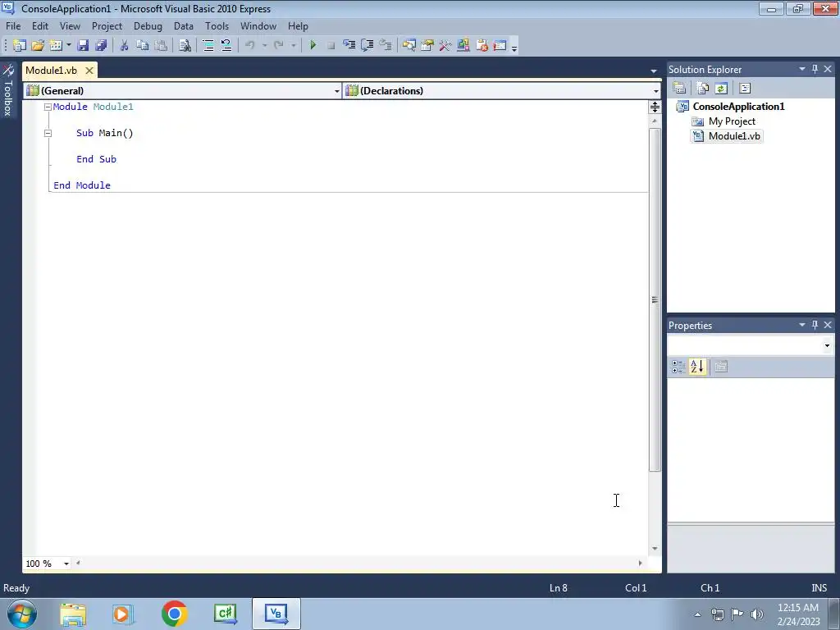
Task: Toggle auto hide pin on Solution Explorer
Action: 815,69
